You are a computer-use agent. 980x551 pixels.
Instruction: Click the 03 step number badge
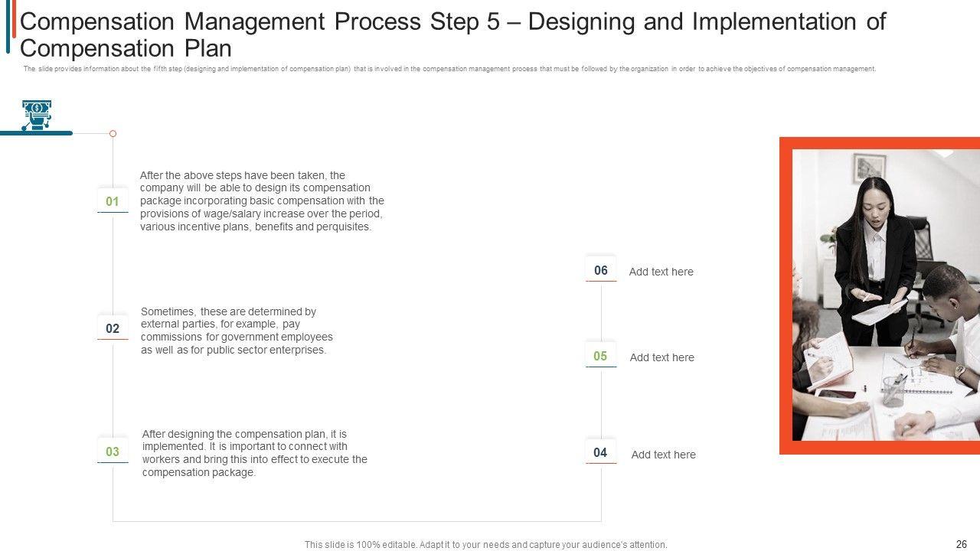point(113,452)
